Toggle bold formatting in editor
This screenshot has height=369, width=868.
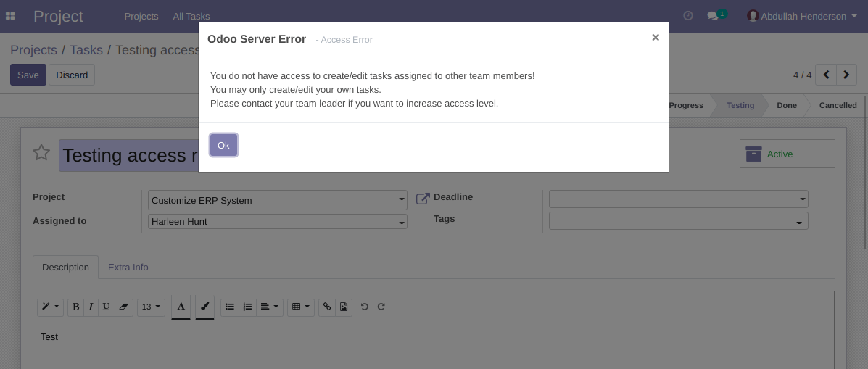pos(75,307)
